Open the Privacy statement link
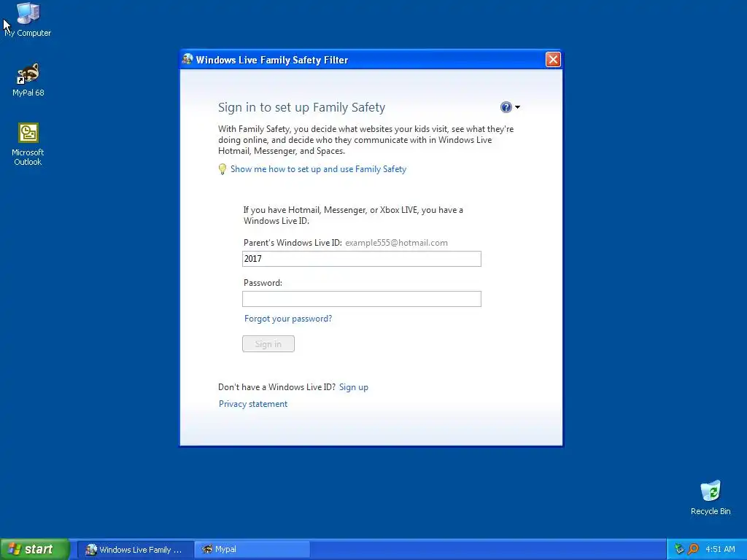Screen dimensions: 747x560 click(253, 404)
